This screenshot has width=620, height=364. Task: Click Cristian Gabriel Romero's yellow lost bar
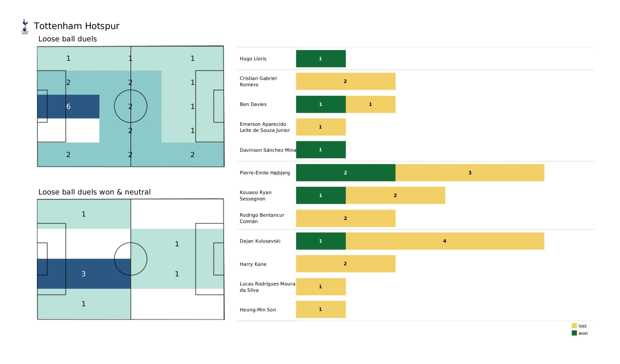346,81
